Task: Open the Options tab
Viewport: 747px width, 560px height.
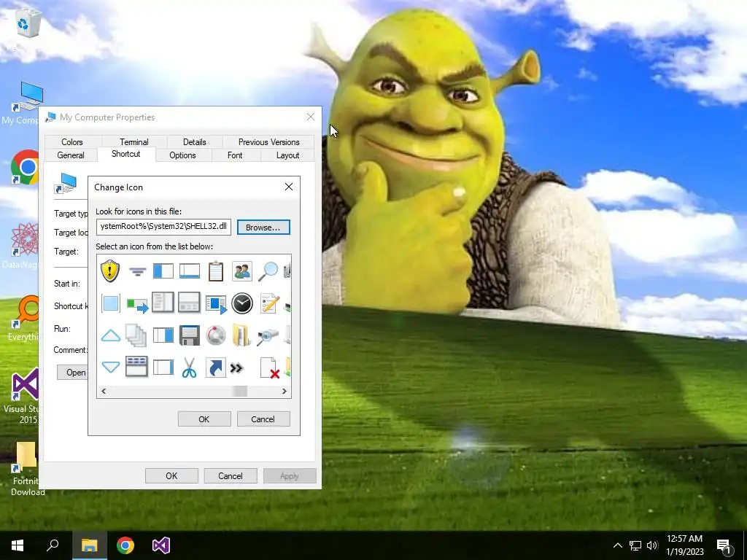Action: click(182, 155)
